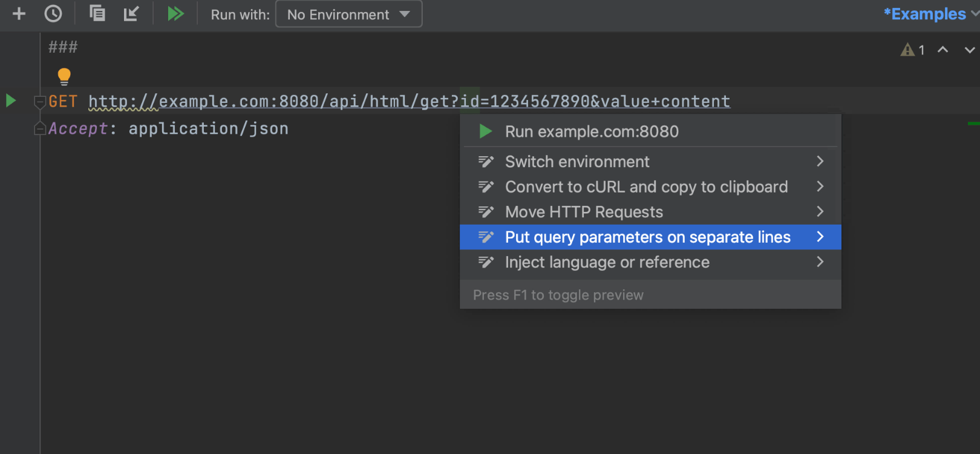Select Inject language or reference
The height and width of the screenshot is (454, 980).
(x=607, y=262)
